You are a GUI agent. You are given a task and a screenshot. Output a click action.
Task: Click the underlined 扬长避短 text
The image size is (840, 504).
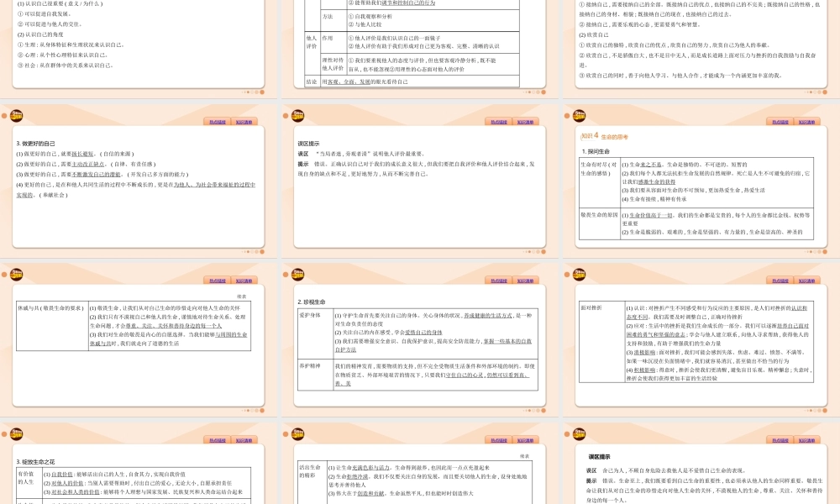point(81,155)
